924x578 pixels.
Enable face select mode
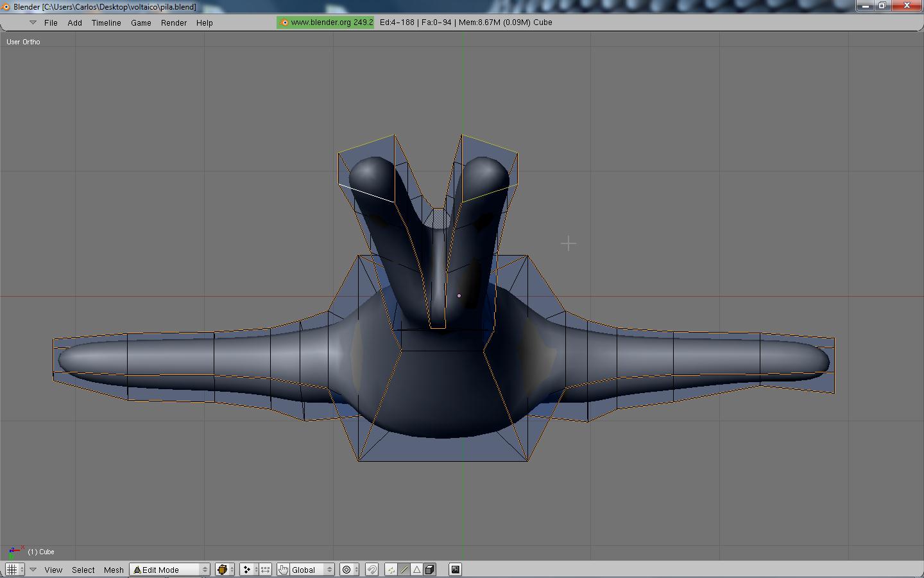416,570
